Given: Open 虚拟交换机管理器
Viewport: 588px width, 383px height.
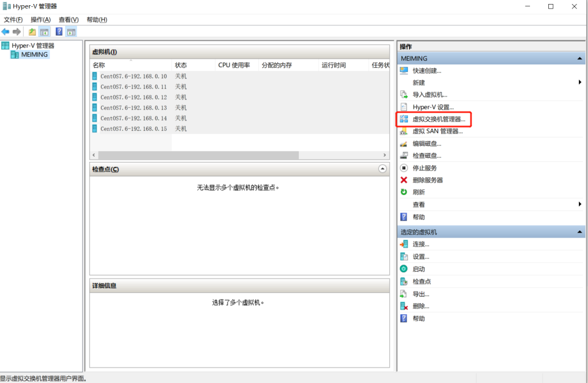Looking at the screenshot, I should click(x=439, y=119).
